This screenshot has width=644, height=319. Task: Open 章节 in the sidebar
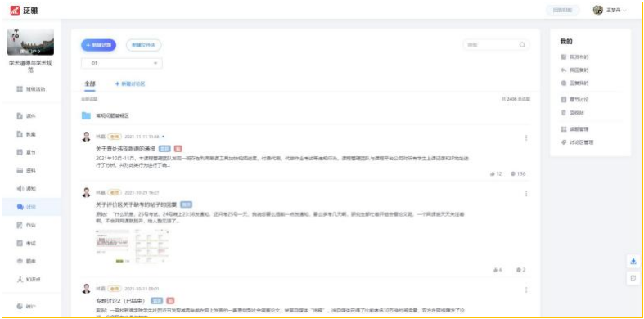27,152
